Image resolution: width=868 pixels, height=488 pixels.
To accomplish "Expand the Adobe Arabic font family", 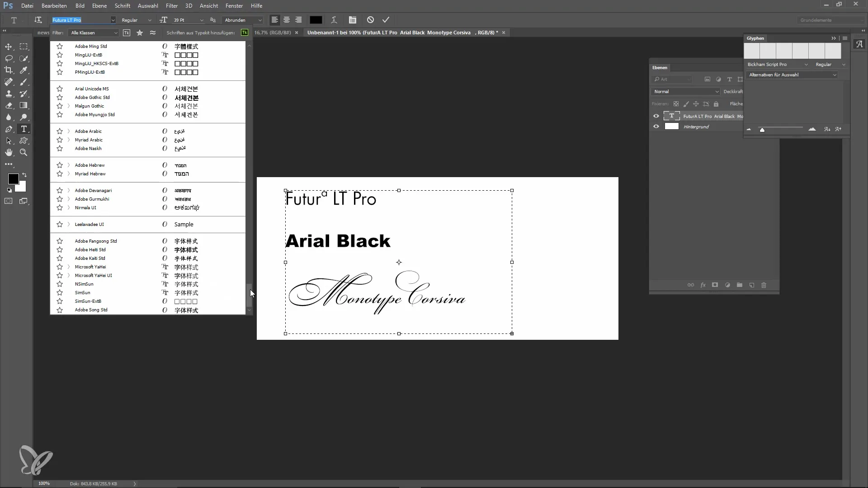I will point(69,131).
